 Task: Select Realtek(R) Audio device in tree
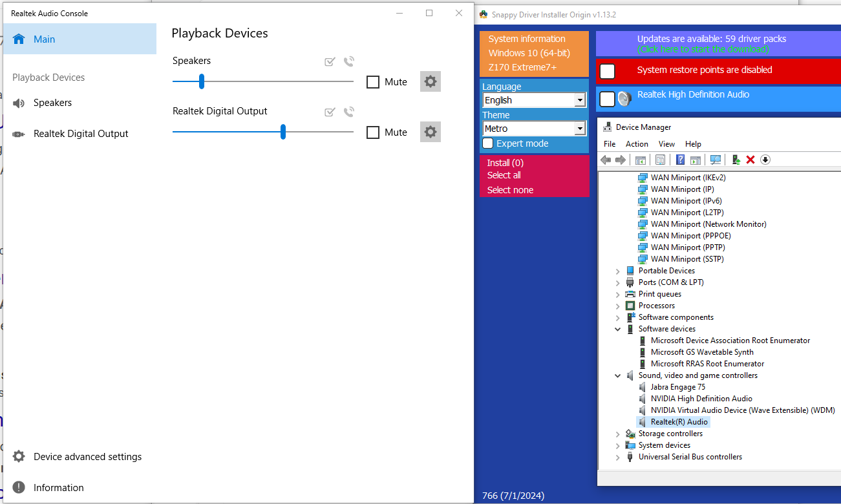(x=679, y=422)
